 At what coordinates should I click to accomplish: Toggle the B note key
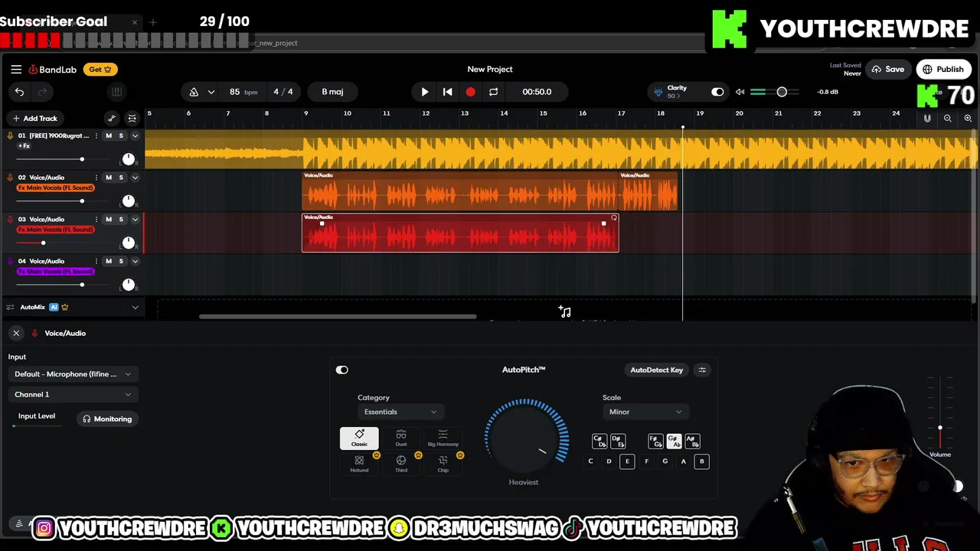pyautogui.click(x=701, y=461)
